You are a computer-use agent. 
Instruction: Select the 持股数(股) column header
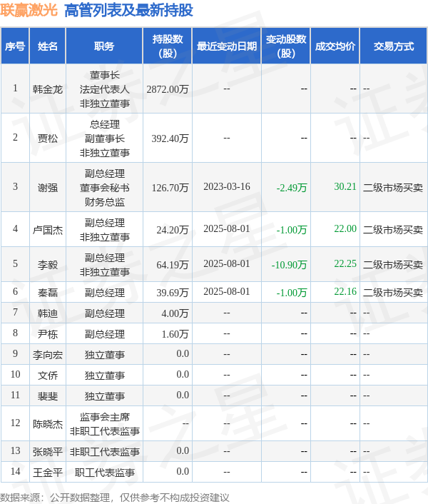point(168,46)
